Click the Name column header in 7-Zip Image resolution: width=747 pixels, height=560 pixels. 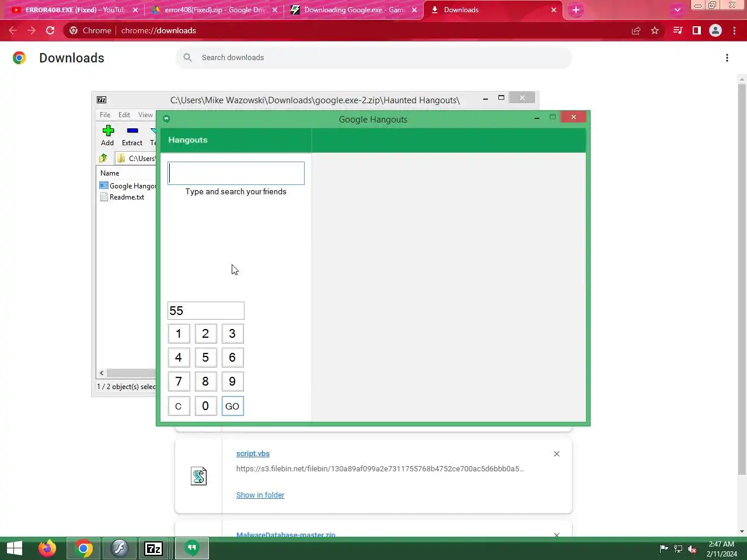point(110,173)
